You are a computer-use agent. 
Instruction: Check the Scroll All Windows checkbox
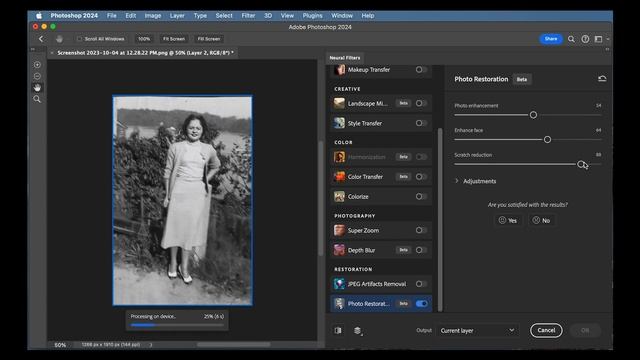pyautogui.click(x=80, y=39)
